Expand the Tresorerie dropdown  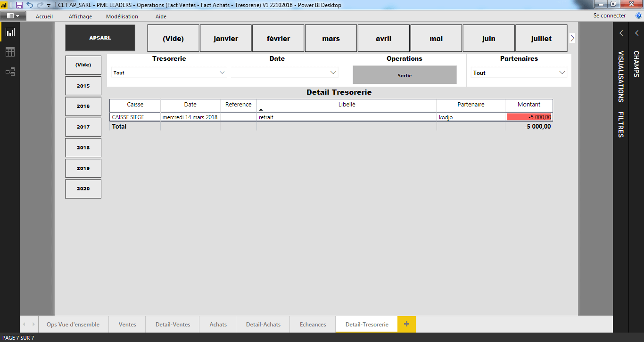(222, 73)
